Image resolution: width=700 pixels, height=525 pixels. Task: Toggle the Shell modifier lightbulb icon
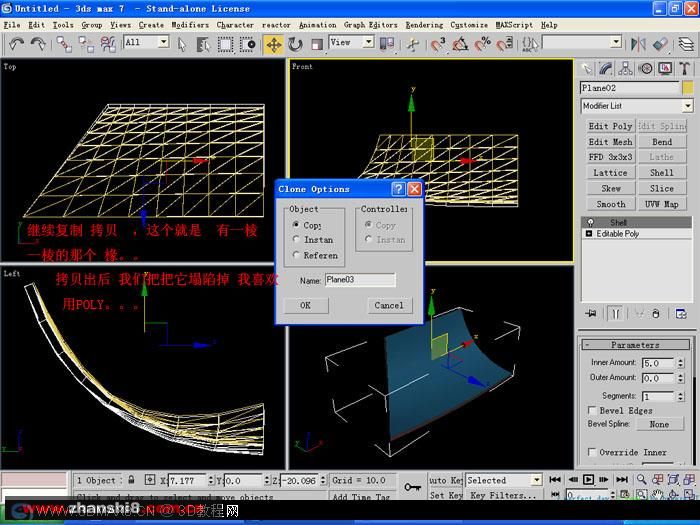(590, 222)
